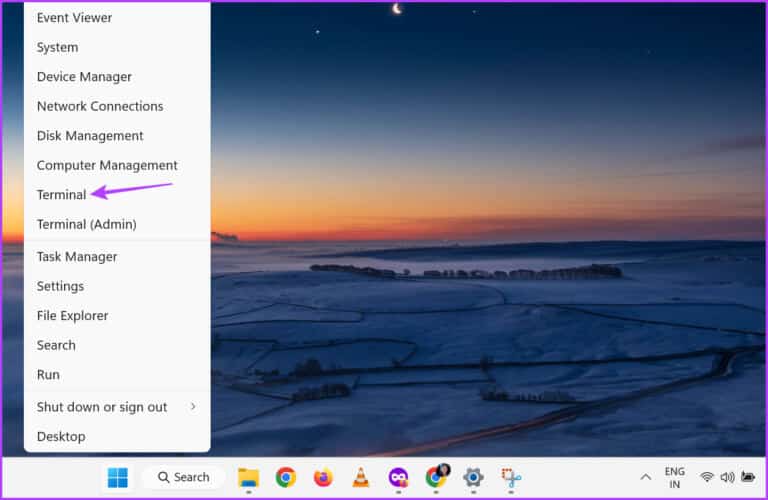
Task: Click the Windows Start button
Action: (x=118, y=477)
